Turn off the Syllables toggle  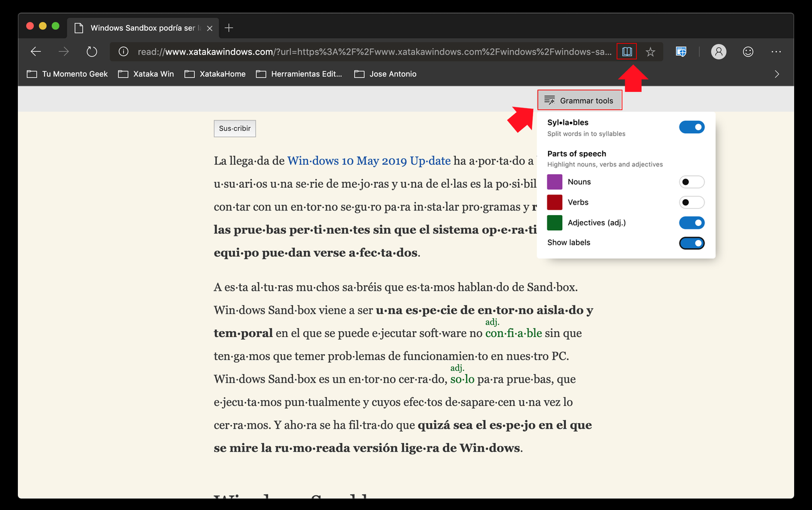(x=692, y=127)
